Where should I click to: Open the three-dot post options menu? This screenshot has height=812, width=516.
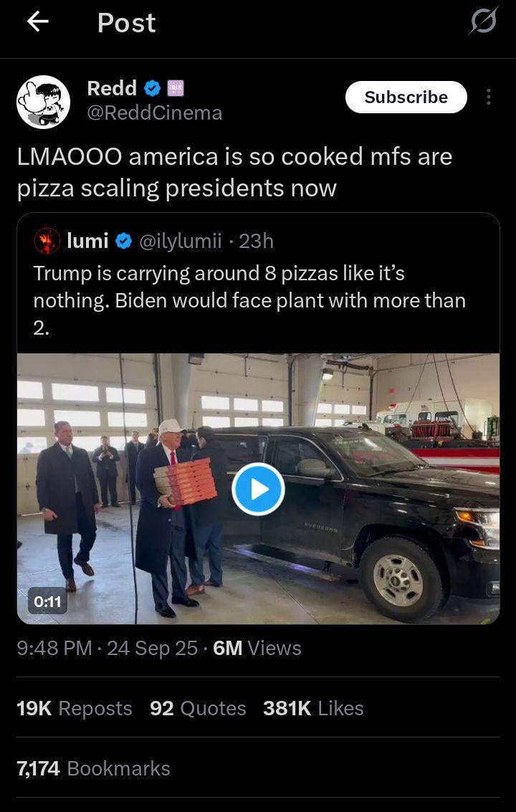(x=489, y=97)
